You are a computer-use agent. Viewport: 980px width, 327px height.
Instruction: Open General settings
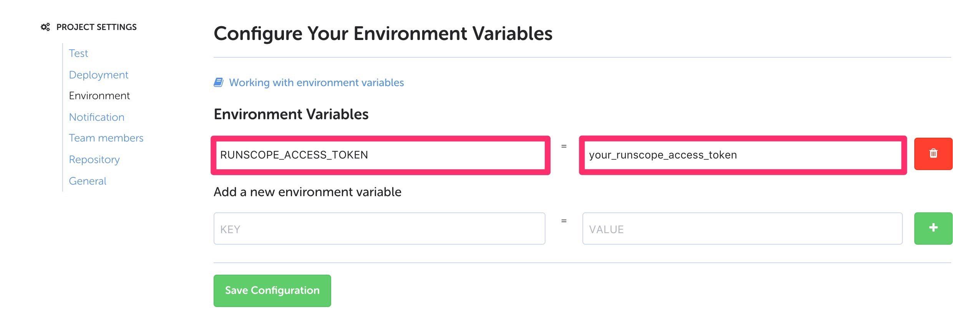point(88,181)
